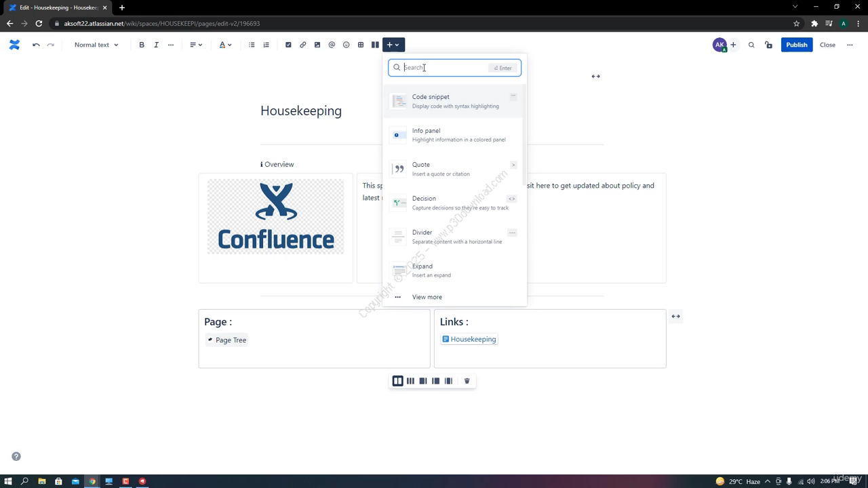868x488 pixels.
Task: Open browser extensions puzzle icon
Action: [814, 23]
